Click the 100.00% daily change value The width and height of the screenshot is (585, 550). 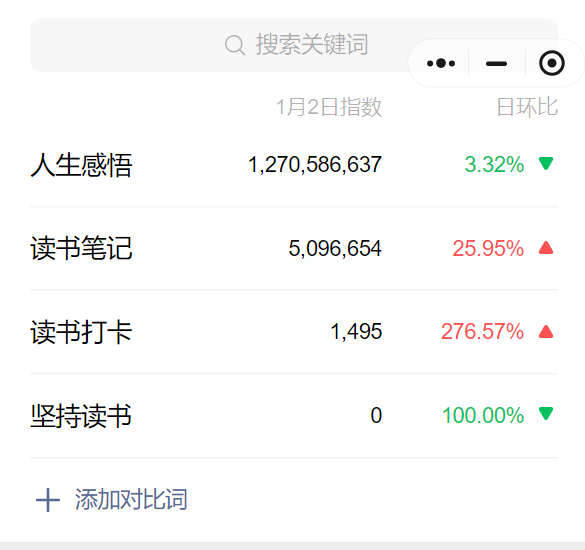[x=483, y=415]
